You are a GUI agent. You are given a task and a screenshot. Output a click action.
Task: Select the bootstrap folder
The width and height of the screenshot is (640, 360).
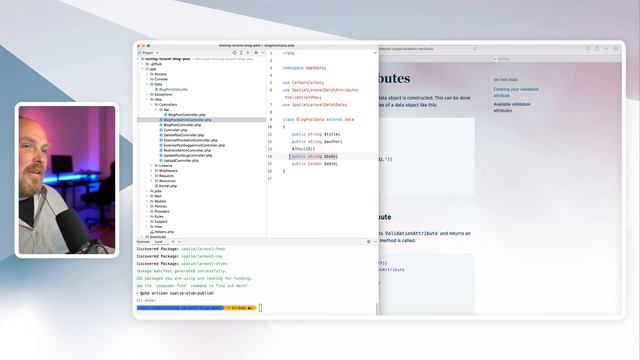tap(156, 237)
